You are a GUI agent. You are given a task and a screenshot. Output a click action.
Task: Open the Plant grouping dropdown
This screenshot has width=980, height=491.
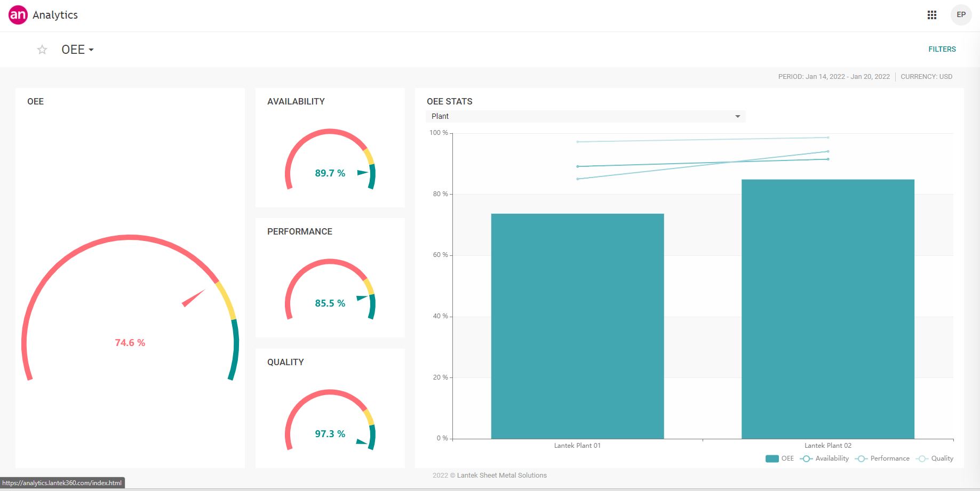585,116
